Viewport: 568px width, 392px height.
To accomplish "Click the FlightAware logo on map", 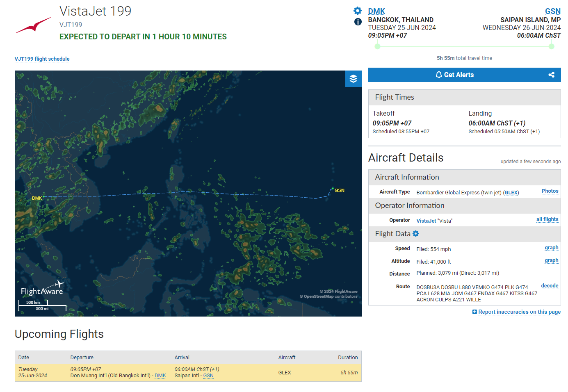I will pyautogui.click(x=42, y=289).
